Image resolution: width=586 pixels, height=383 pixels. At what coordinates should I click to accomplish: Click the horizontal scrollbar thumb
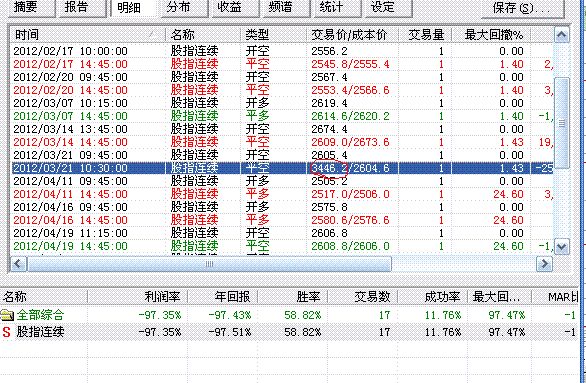click(x=210, y=264)
